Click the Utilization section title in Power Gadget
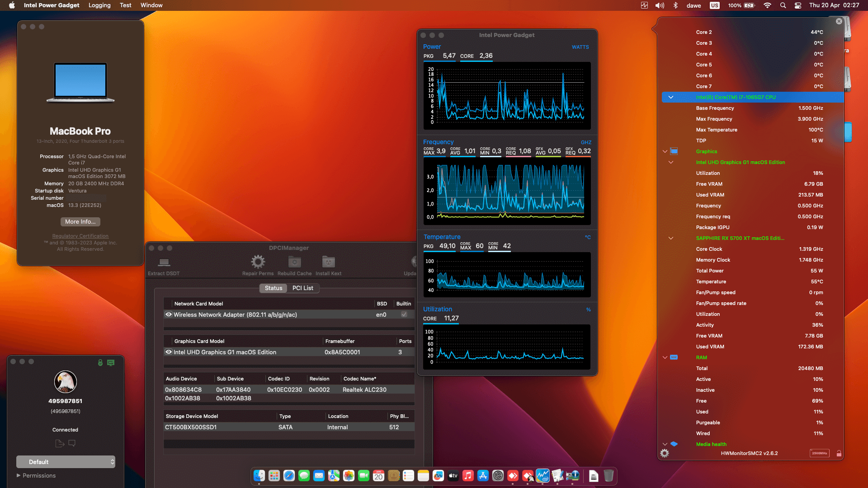Screen dimensions: 868x488 (438, 309)
